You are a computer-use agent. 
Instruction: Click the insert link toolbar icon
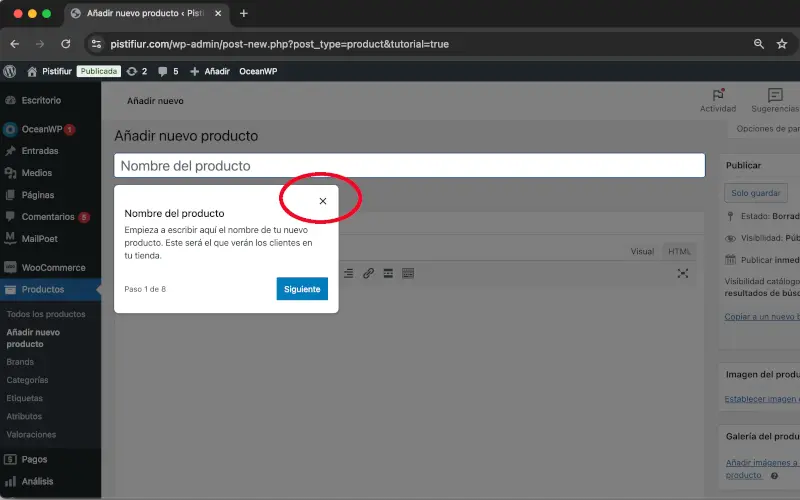[368, 273]
